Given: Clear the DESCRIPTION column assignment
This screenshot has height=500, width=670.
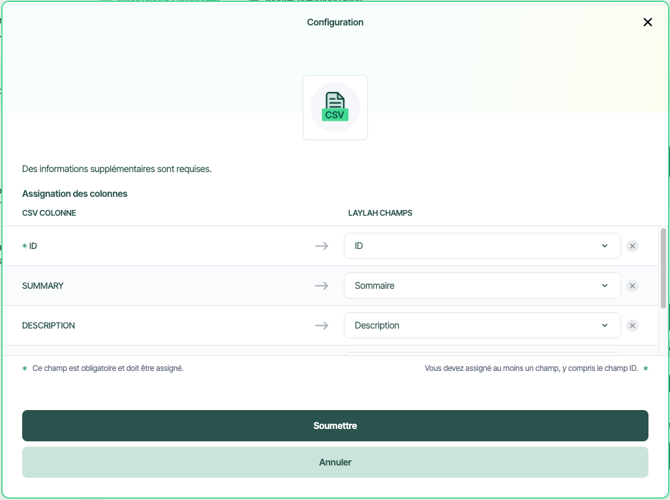Looking at the screenshot, I should [x=632, y=325].
